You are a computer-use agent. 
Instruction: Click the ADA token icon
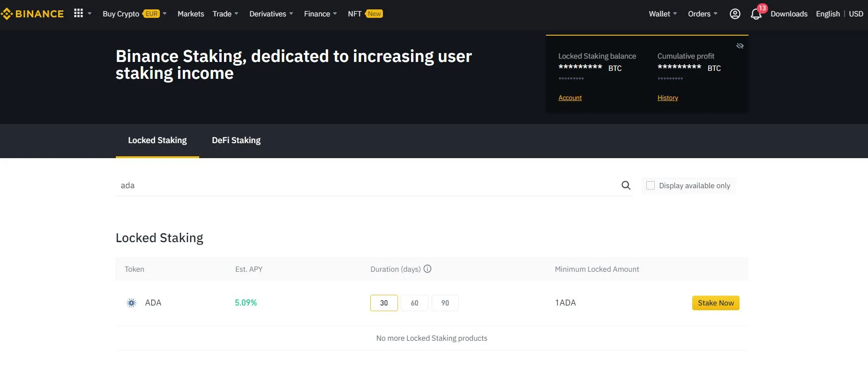(x=132, y=303)
